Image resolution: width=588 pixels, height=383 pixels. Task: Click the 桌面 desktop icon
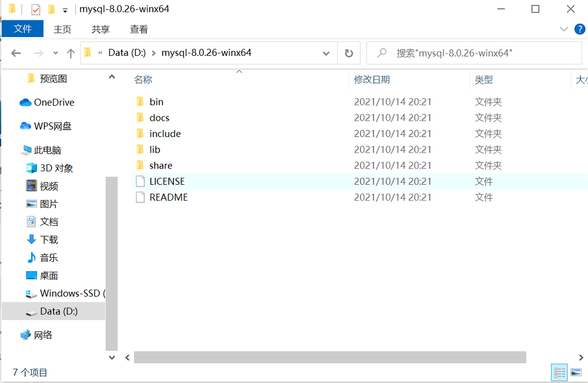click(x=32, y=276)
